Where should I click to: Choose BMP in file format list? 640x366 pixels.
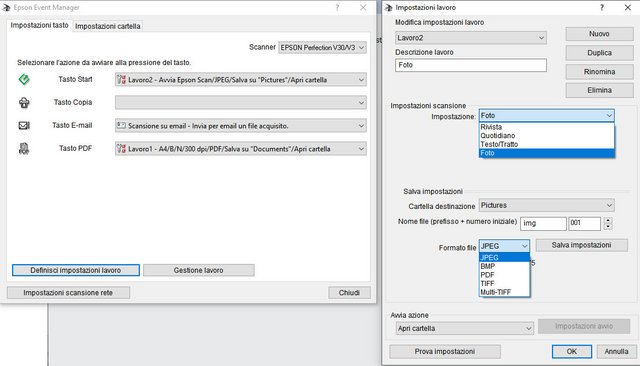tap(504, 266)
